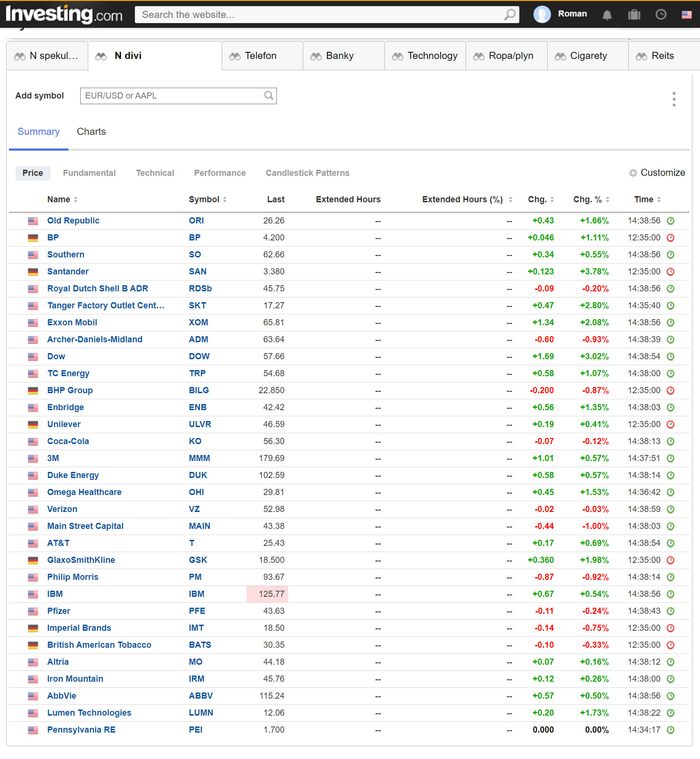The height and width of the screenshot is (759, 700).
Task: Click the US flag edition selector
Action: point(687,15)
